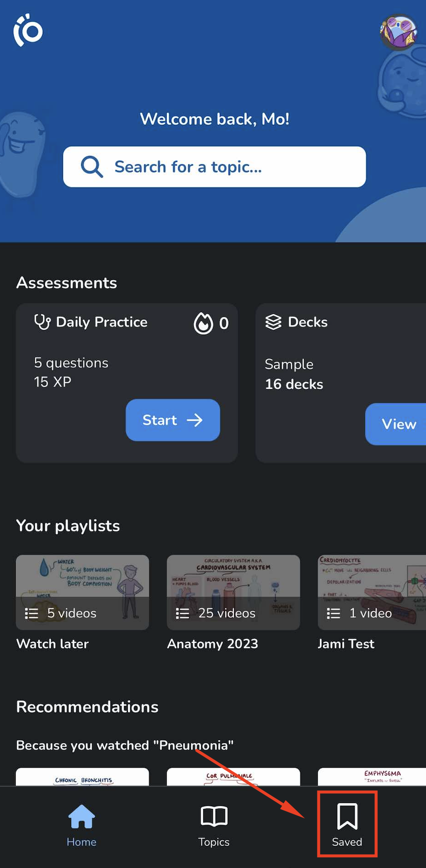
Task: View the Sample decks
Action: click(x=396, y=424)
